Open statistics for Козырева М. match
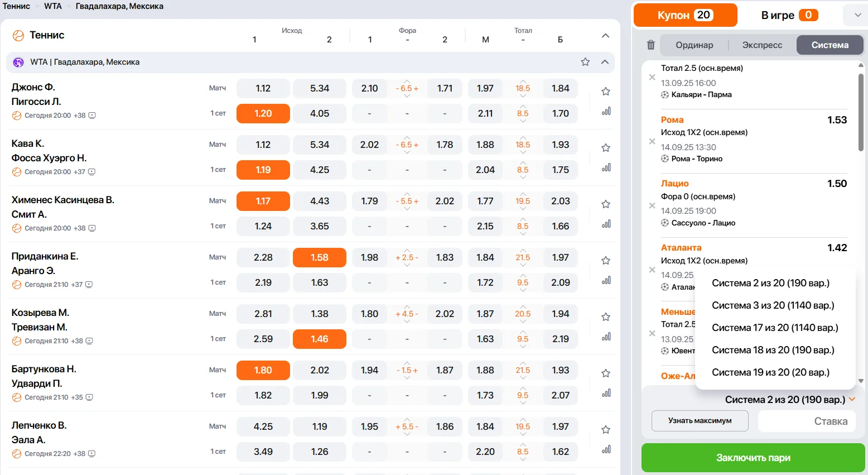Screen dimensions: 868x475 tap(606, 337)
